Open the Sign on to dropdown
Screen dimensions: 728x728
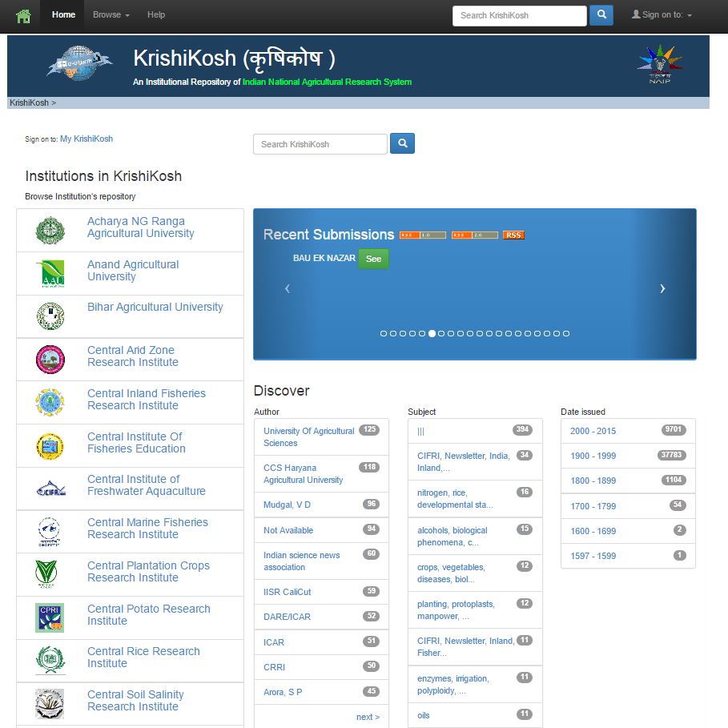click(662, 15)
